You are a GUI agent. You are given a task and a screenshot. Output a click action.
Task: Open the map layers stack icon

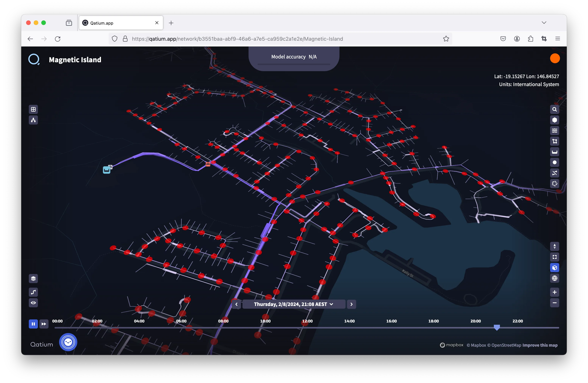click(33, 279)
